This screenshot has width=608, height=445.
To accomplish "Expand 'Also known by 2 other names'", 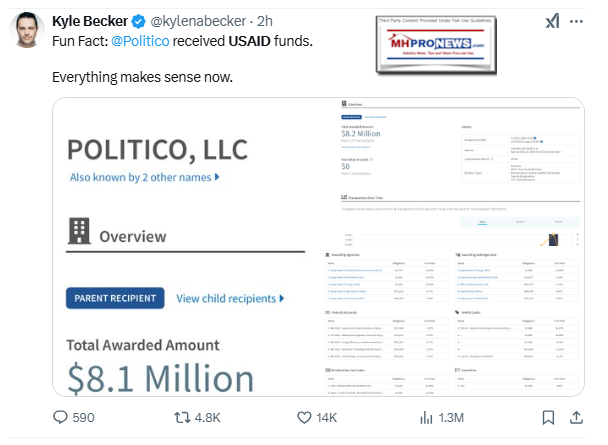I will pos(145,177).
